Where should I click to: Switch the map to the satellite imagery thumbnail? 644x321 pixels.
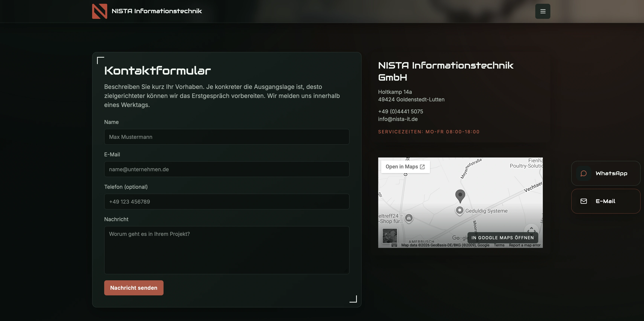point(389,235)
